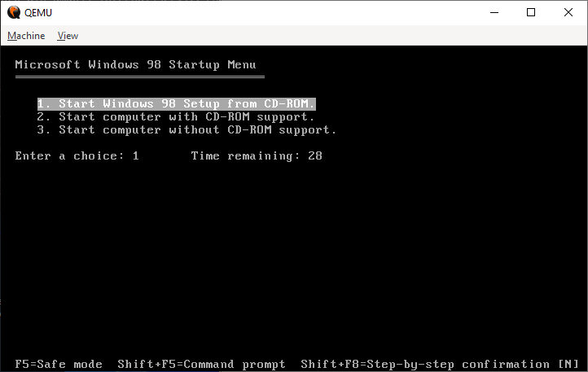Click the QEMU window title text
This screenshot has width=588, height=372.
click(x=38, y=13)
